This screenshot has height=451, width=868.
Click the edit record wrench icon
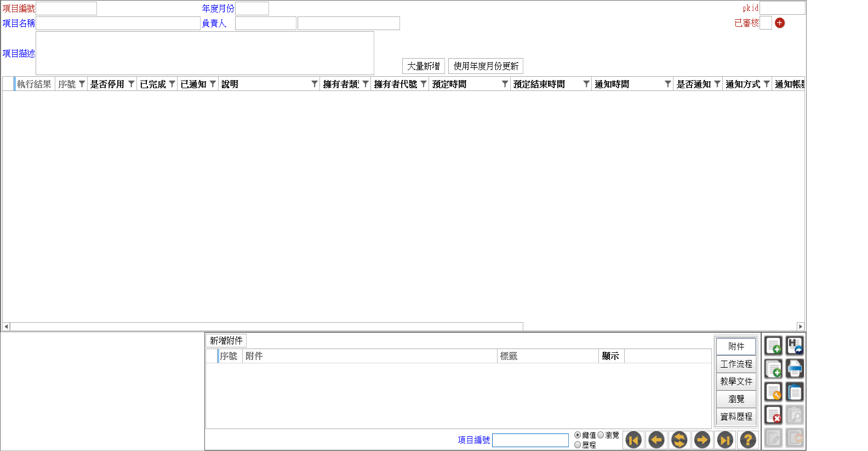tap(773, 392)
